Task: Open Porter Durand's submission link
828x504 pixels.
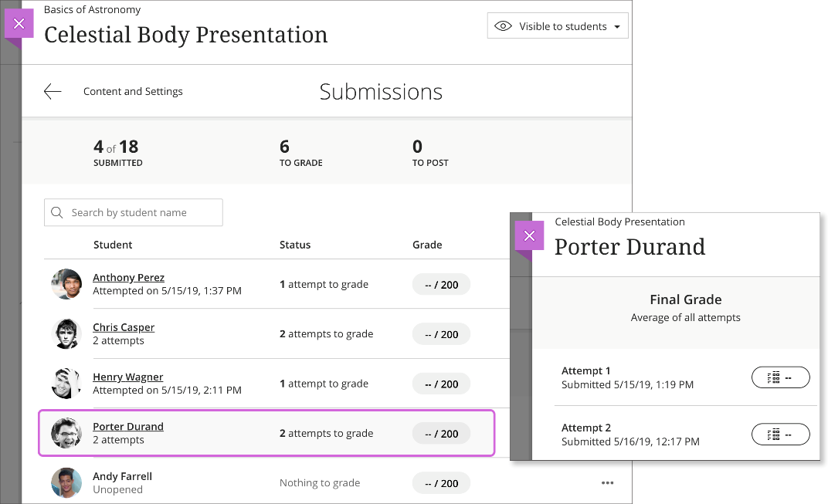Action: (127, 426)
